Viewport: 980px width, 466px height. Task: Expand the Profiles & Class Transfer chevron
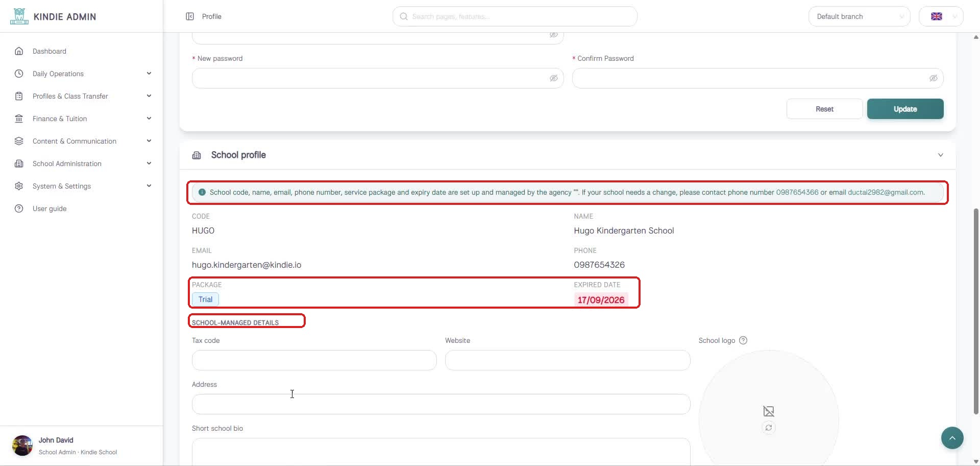pos(149,96)
